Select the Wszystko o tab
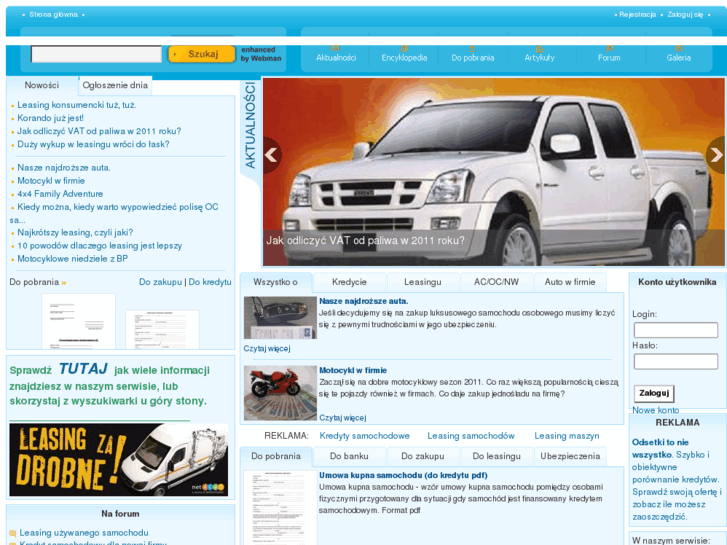727x545 pixels. click(275, 282)
